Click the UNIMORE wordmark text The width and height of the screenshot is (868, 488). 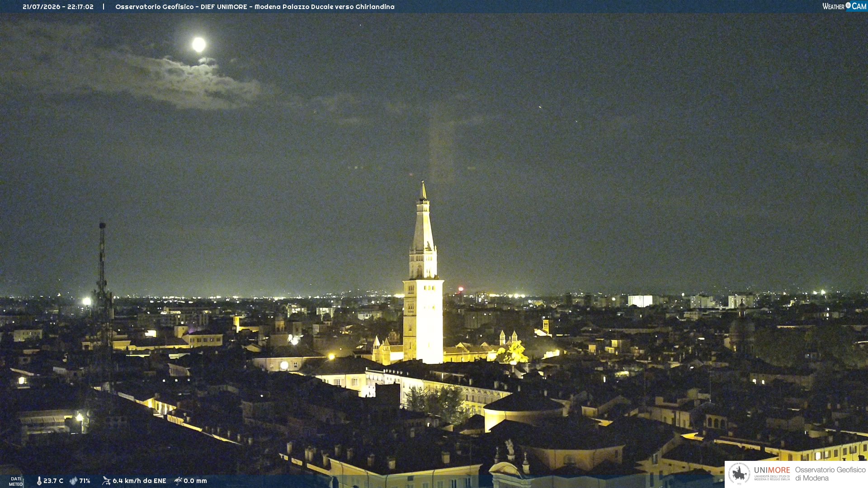coord(772,470)
